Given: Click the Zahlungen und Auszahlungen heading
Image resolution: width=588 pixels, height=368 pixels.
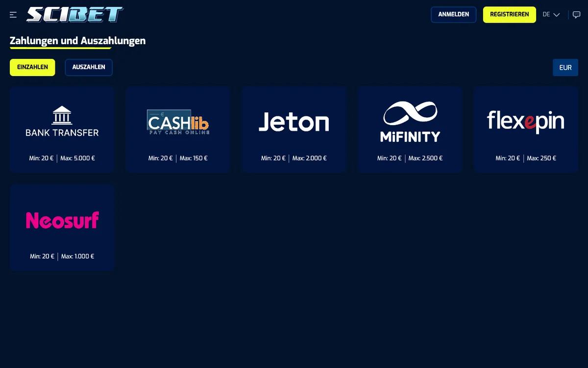Looking at the screenshot, I should 77,41.
